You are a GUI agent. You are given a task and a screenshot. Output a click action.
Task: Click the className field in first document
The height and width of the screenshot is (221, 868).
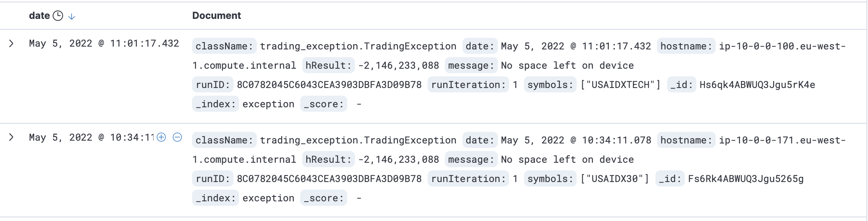(x=224, y=46)
